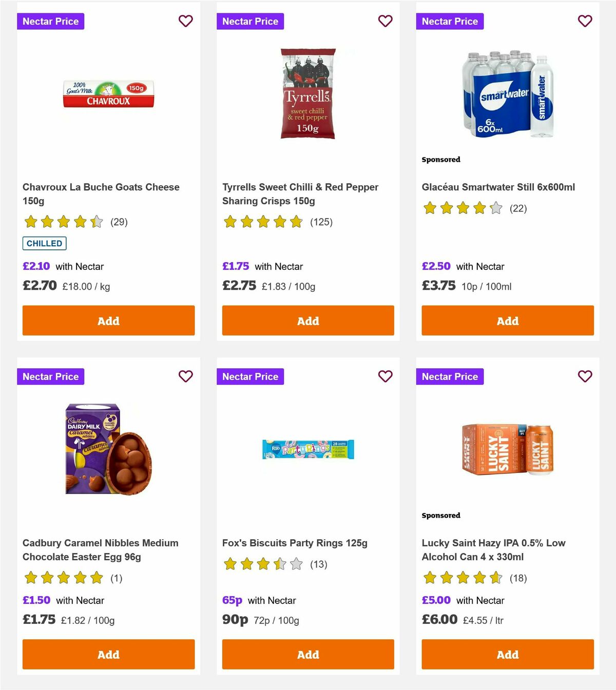The height and width of the screenshot is (690, 616).
Task: Favourite Glacéau Smartwater Still 6x600ml
Action: point(585,21)
